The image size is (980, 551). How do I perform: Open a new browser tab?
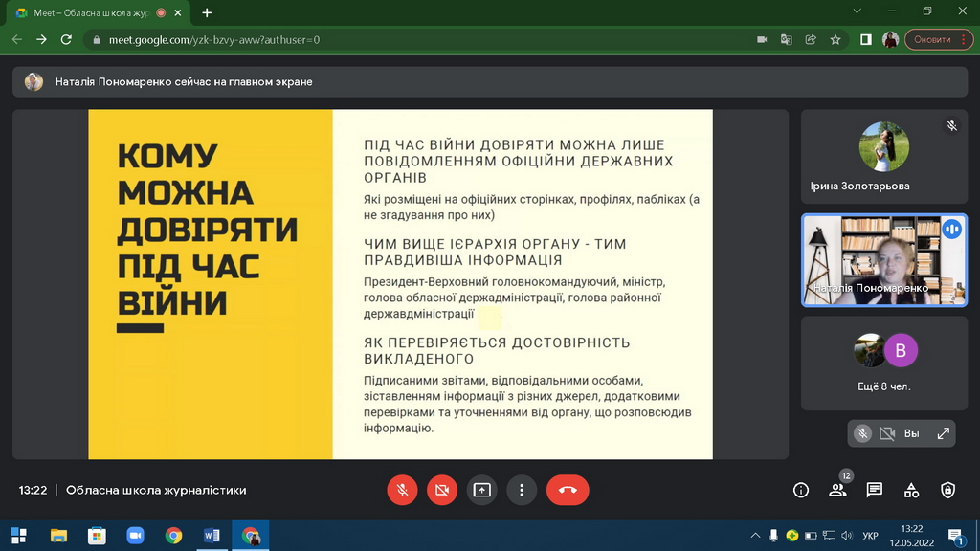pos(207,13)
